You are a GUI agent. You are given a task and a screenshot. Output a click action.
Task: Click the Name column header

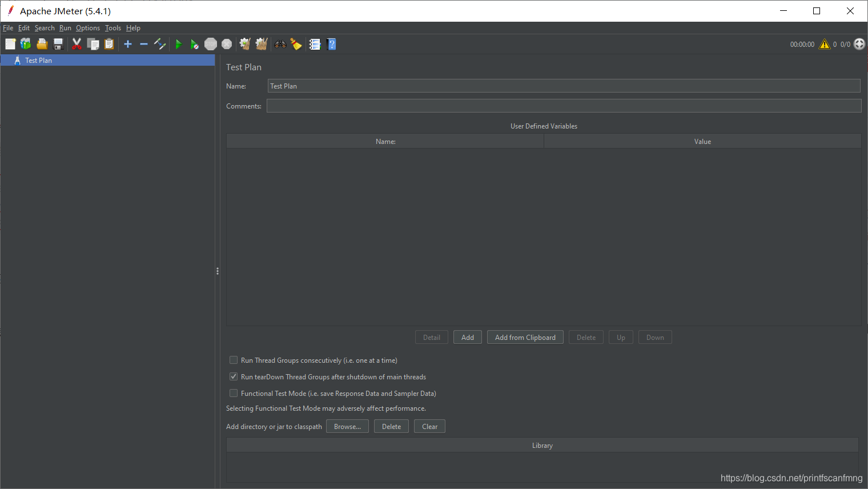[x=385, y=141]
